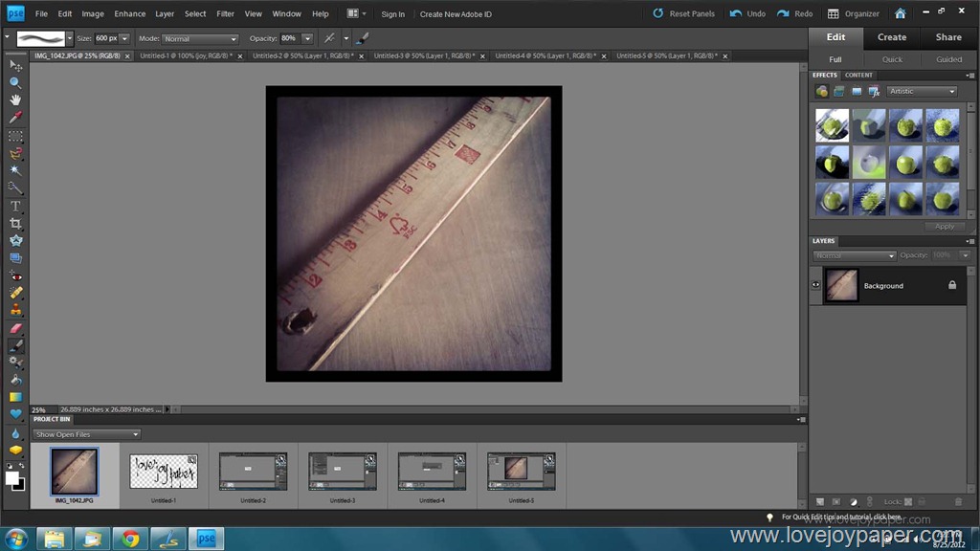Select Untitled-5 thumbnail in Project Bin
Image resolution: width=980 pixels, height=551 pixels.
click(522, 473)
